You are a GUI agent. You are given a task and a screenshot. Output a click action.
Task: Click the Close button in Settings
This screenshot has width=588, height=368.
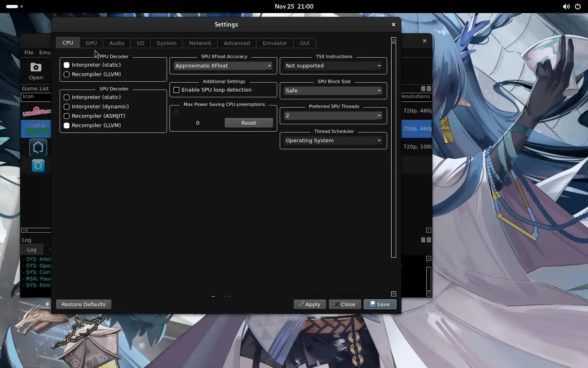click(x=345, y=304)
